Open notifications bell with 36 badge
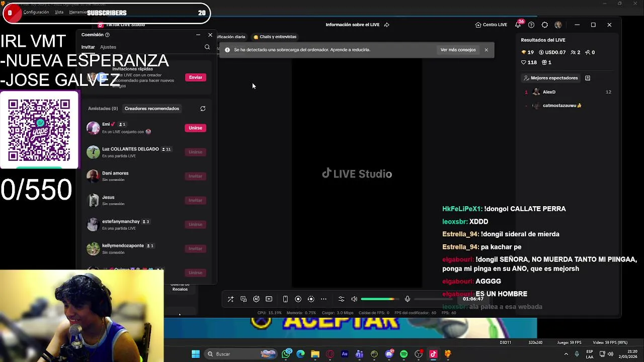 point(518,25)
